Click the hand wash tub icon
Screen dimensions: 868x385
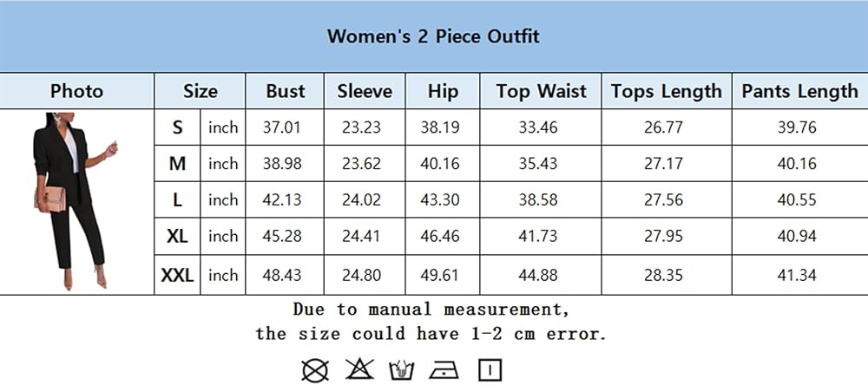[402, 370]
